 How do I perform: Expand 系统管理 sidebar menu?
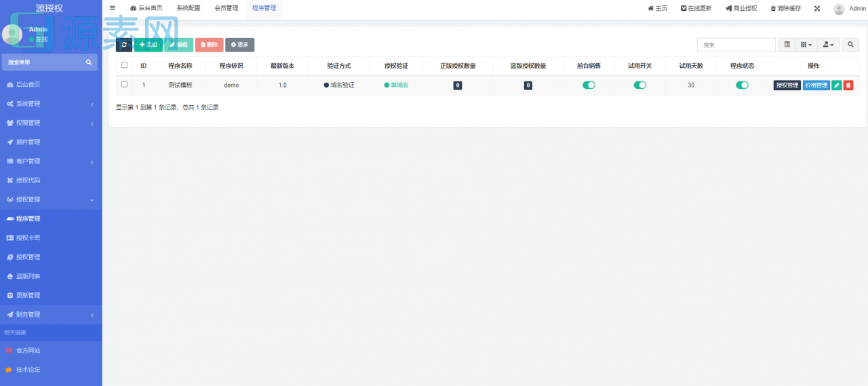click(x=51, y=104)
